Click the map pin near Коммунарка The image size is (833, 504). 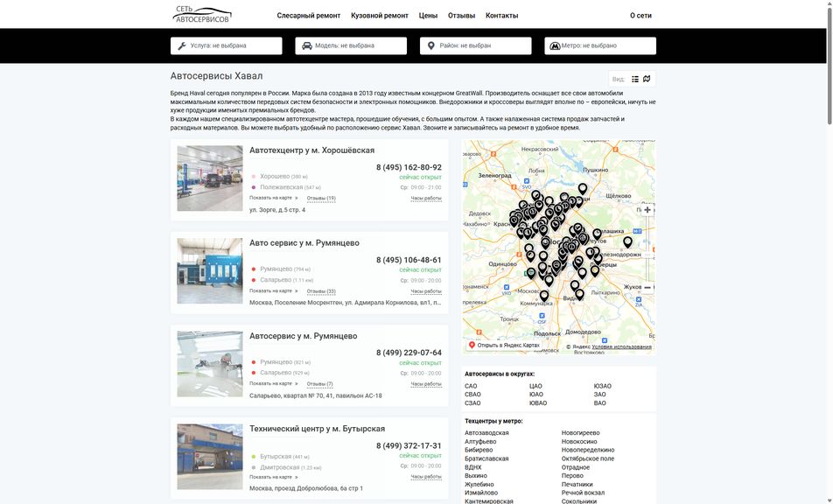544,295
